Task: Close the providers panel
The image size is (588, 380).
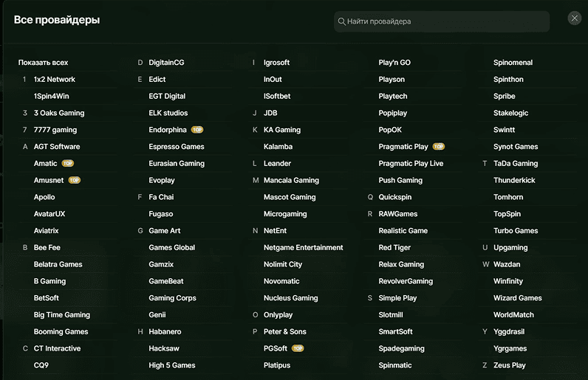Action: click(574, 18)
